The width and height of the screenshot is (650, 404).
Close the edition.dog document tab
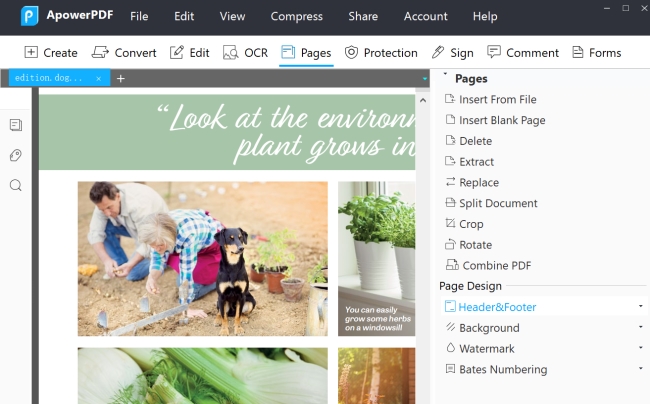(99, 78)
